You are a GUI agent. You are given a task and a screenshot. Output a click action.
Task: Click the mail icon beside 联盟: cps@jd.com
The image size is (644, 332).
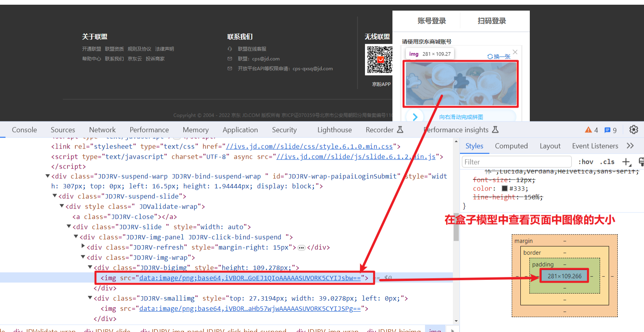click(230, 59)
